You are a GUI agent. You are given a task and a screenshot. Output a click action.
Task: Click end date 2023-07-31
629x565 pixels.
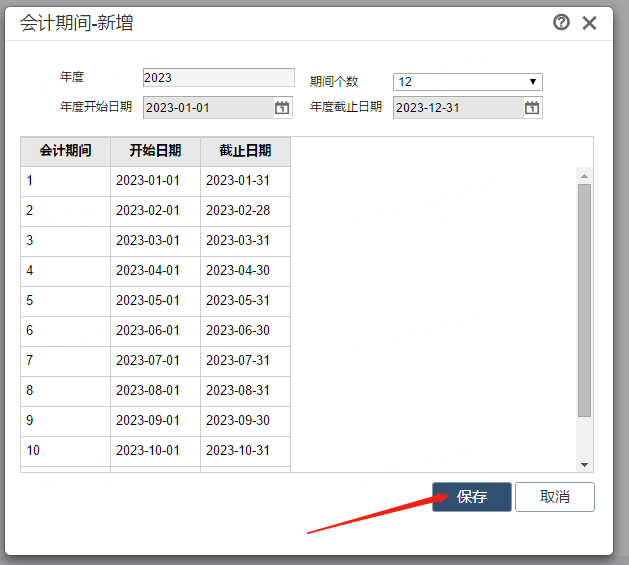pyautogui.click(x=246, y=362)
